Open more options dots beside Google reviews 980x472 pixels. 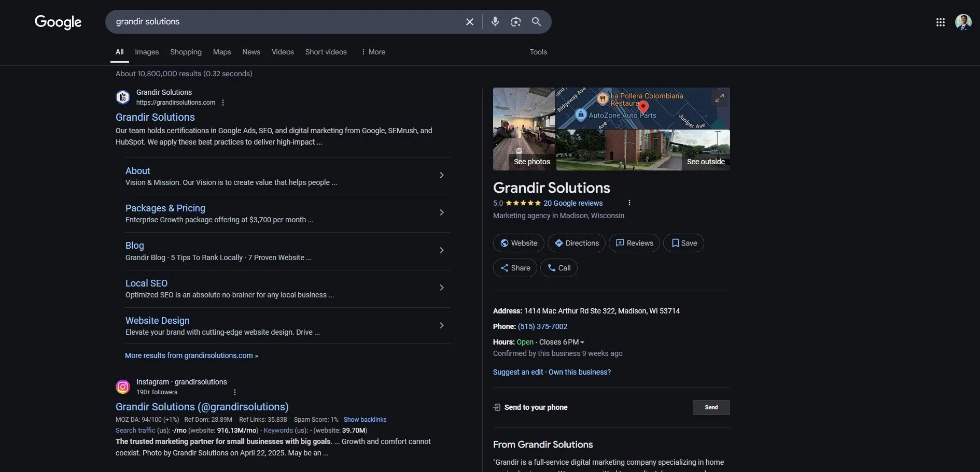coord(629,203)
